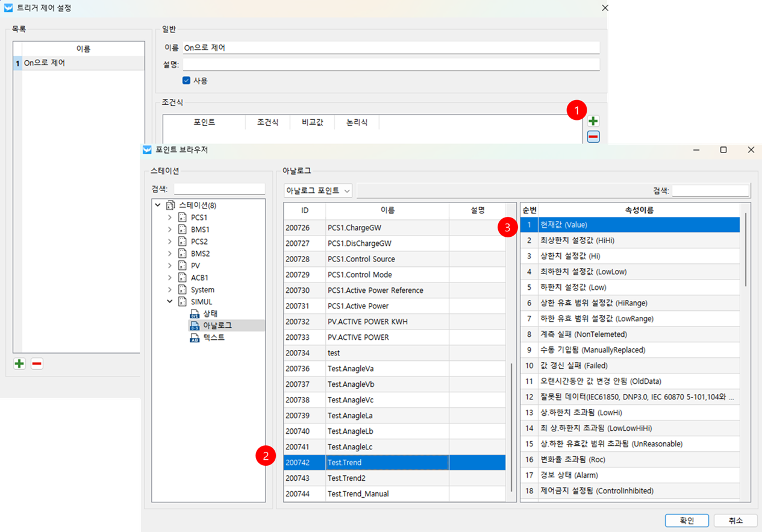Click the green plus icon beside condition table

(x=593, y=121)
